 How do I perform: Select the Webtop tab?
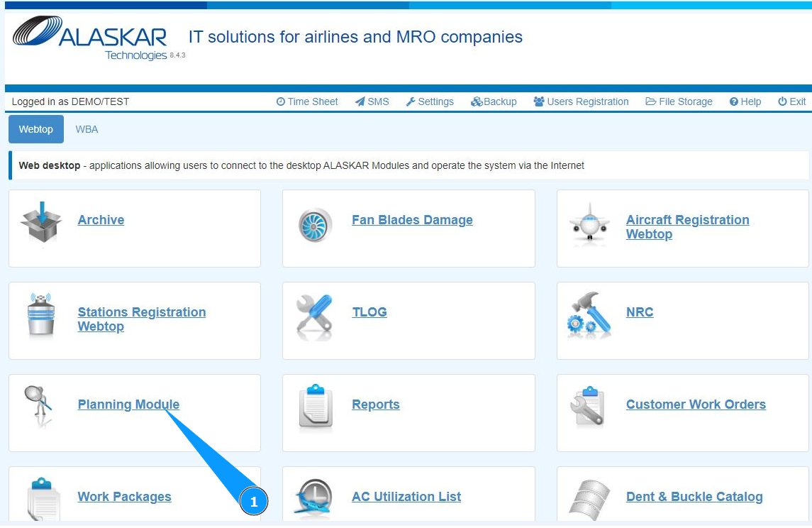[x=35, y=129]
